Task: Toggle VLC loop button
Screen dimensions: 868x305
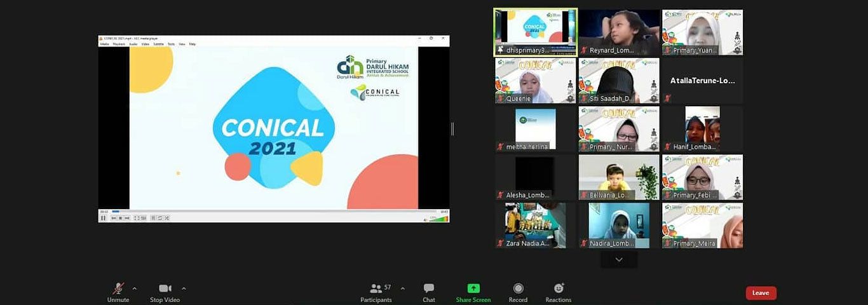Action: 160,218
